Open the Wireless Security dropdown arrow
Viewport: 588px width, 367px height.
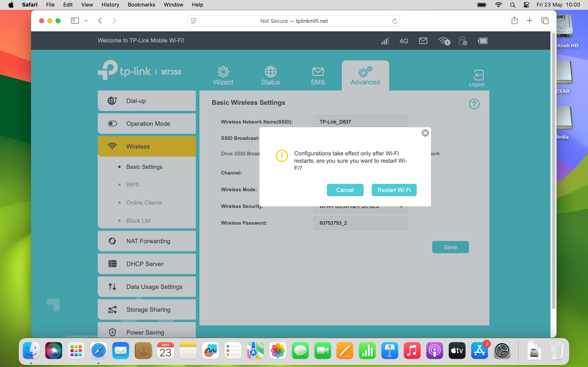tap(401, 208)
